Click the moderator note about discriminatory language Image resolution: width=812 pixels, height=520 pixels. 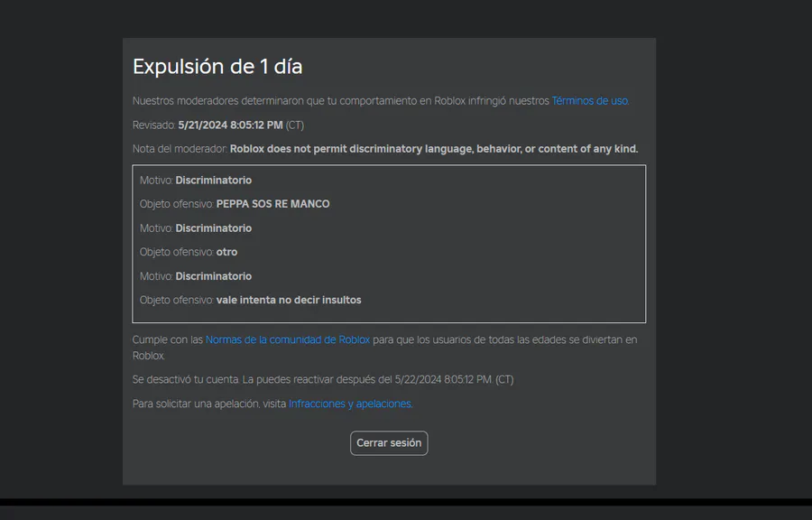coord(434,149)
